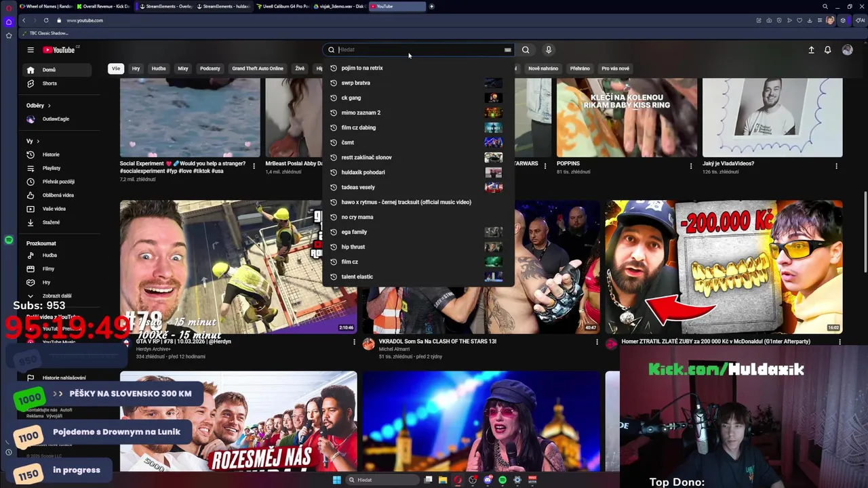Select the Mixy filter chip
Viewport: 868px width, 488px height.
183,68
